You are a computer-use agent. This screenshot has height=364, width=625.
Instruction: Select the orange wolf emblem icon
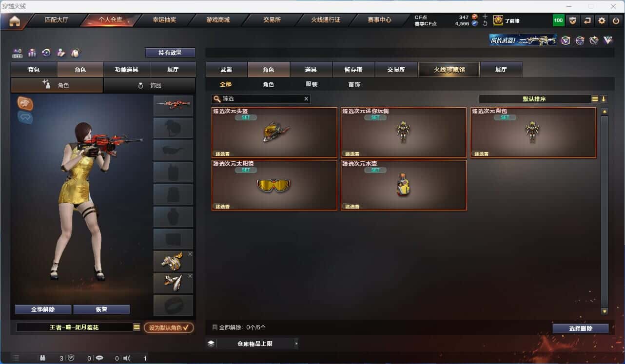(x=25, y=103)
